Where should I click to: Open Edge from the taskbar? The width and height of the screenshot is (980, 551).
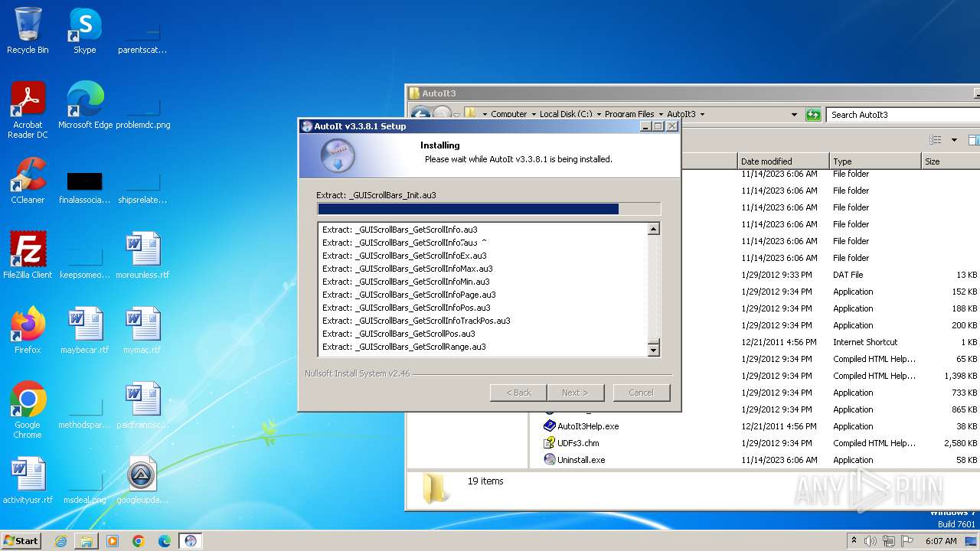[165, 541]
